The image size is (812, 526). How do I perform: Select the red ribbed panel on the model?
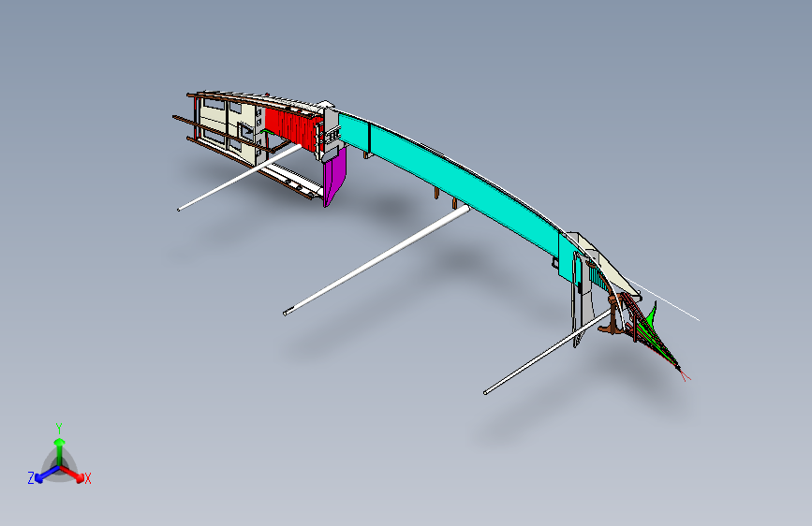tap(292, 128)
